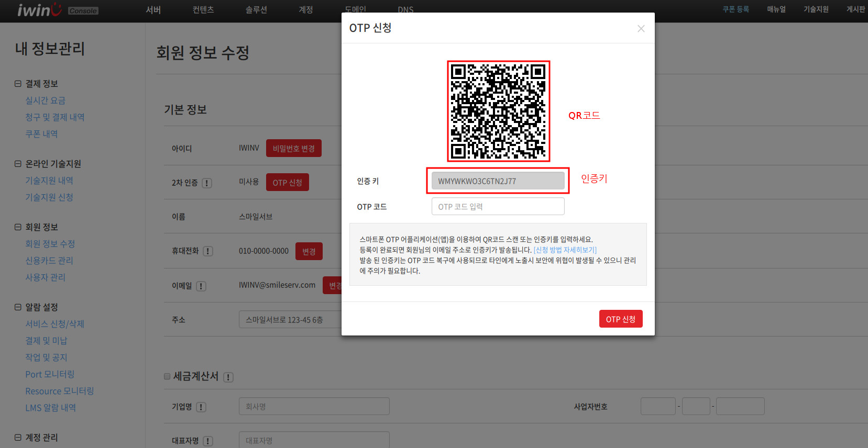The height and width of the screenshot is (448, 868).
Task: Click the 주소 address field
Action: coord(290,319)
